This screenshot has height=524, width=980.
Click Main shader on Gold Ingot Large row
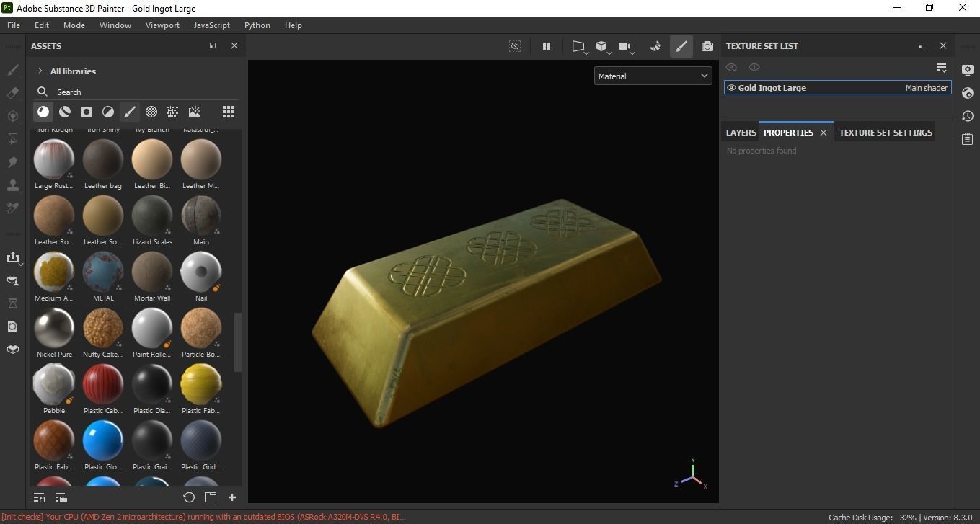point(927,88)
